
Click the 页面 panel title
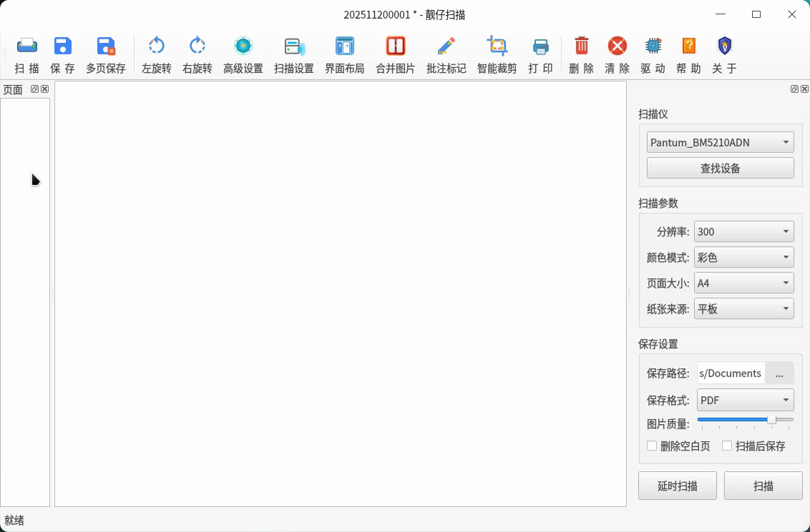click(13, 90)
